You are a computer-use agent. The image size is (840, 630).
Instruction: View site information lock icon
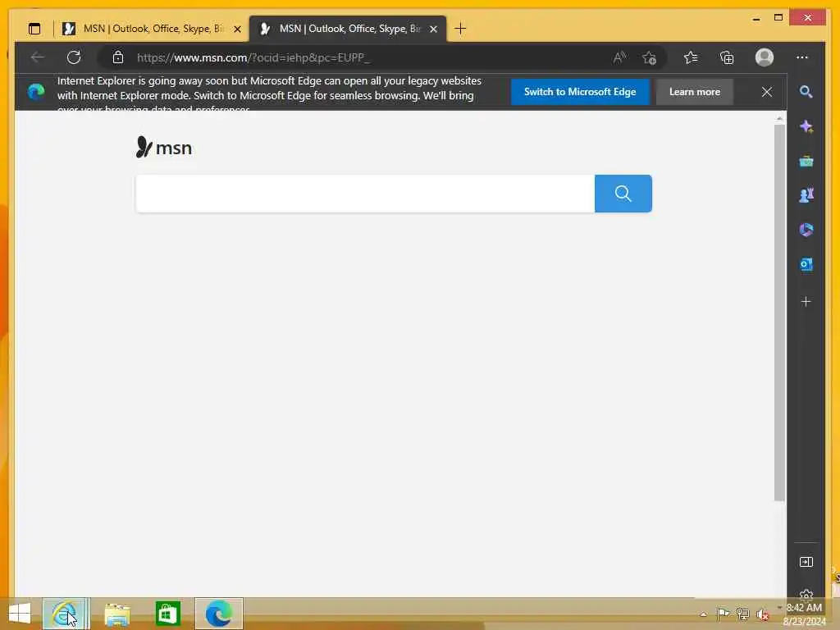(118, 57)
